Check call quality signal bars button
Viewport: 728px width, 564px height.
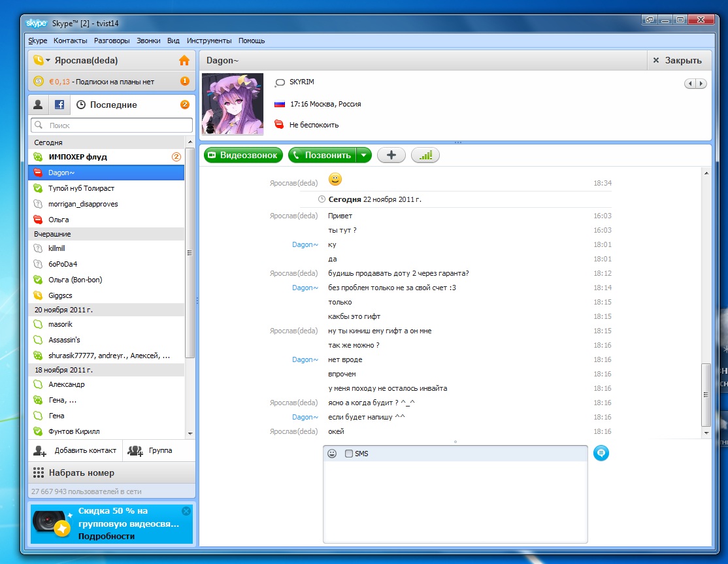click(425, 155)
